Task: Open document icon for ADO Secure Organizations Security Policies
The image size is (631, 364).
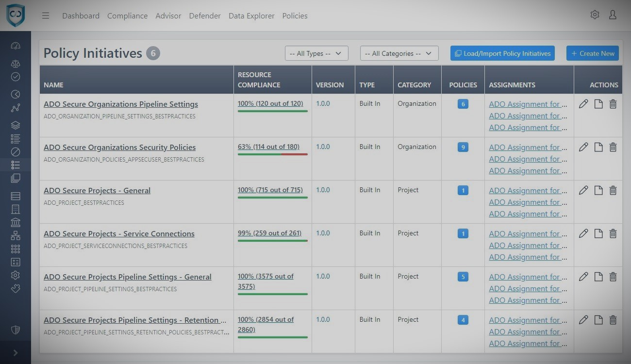Action: click(598, 148)
